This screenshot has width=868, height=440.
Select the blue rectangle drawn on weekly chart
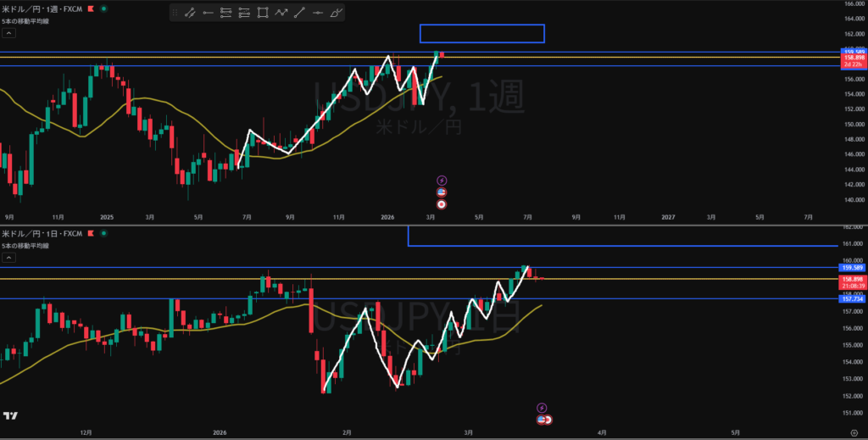(481, 25)
